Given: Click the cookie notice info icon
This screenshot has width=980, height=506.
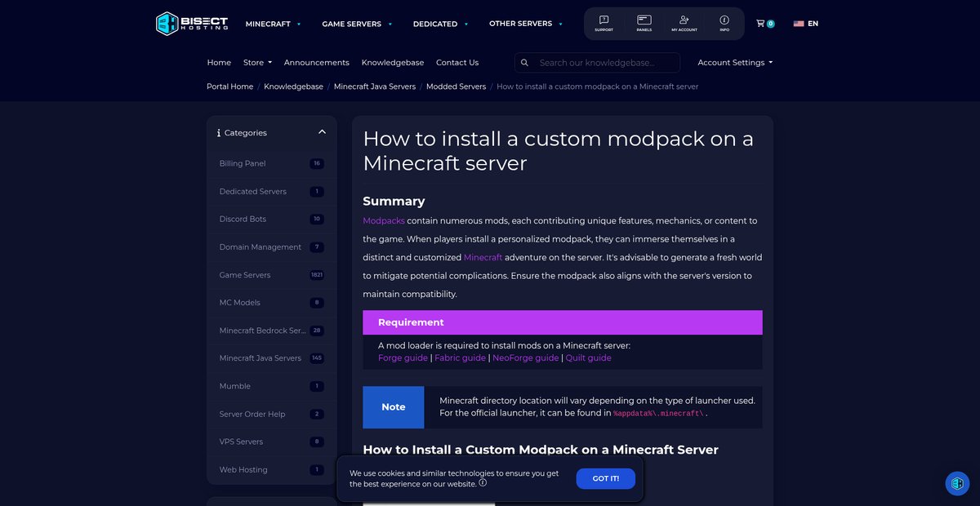Looking at the screenshot, I should pos(483,483).
